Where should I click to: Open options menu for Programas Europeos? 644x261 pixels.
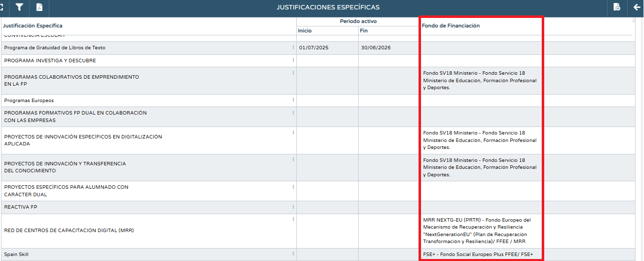point(293,100)
